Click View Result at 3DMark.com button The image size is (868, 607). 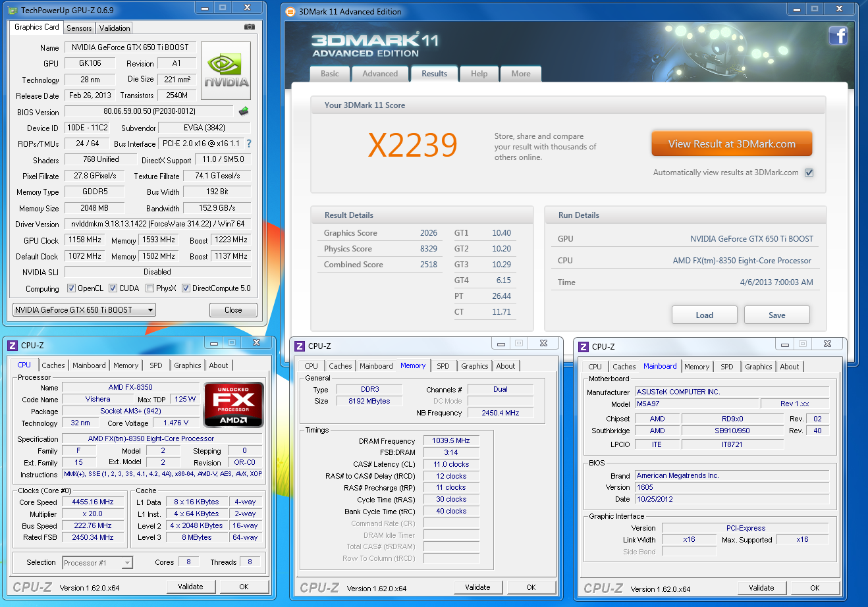click(x=732, y=144)
